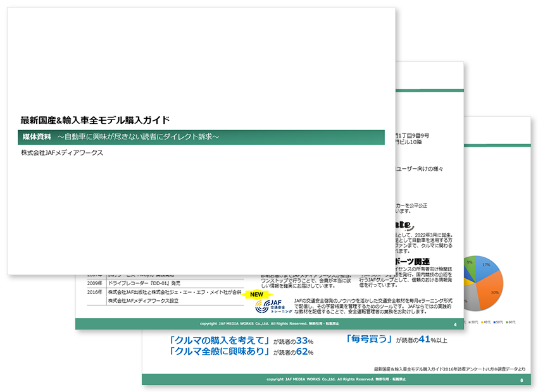Click the text '「毎号買う」'
Image resolution: width=538 pixels, height=392 pixels.
pyautogui.click(x=369, y=339)
